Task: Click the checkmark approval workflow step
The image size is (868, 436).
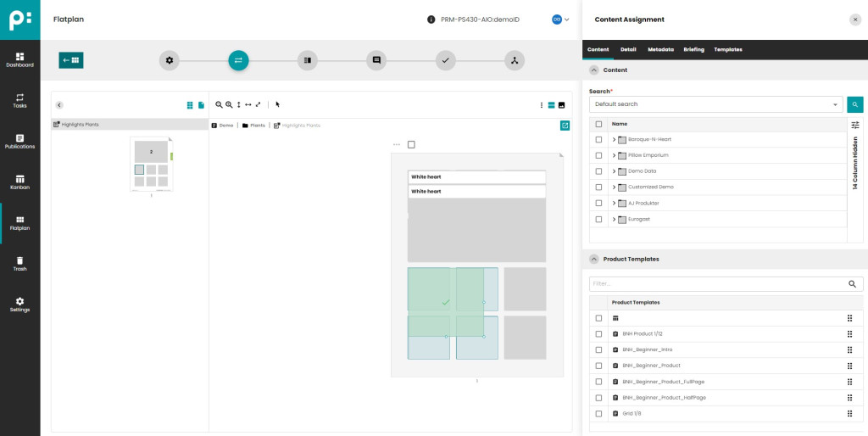Action: click(x=445, y=60)
